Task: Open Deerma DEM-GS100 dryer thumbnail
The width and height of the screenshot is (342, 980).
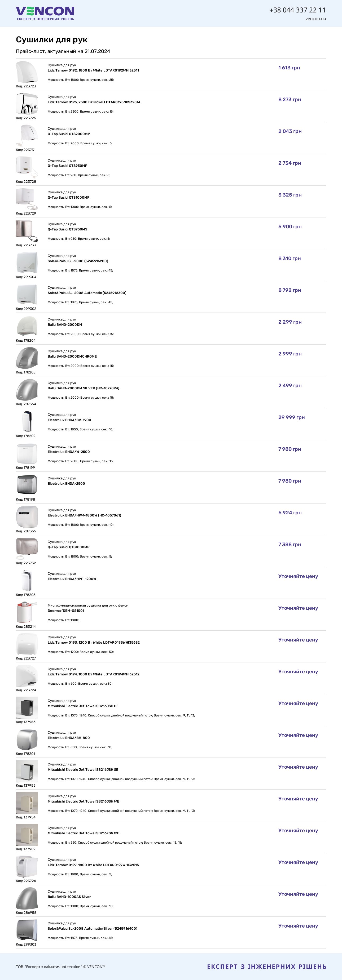Action: click(27, 612)
